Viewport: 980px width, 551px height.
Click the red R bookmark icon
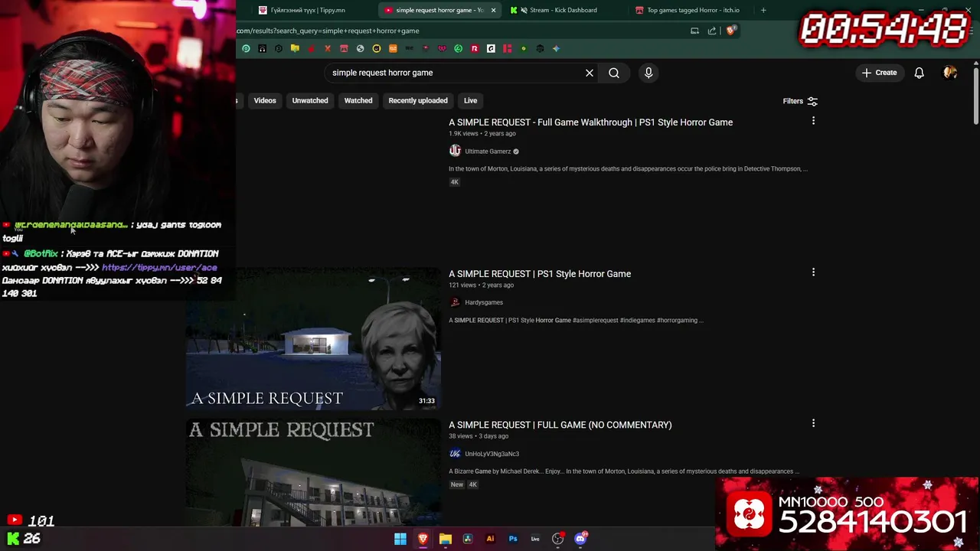click(x=475, y=48)
